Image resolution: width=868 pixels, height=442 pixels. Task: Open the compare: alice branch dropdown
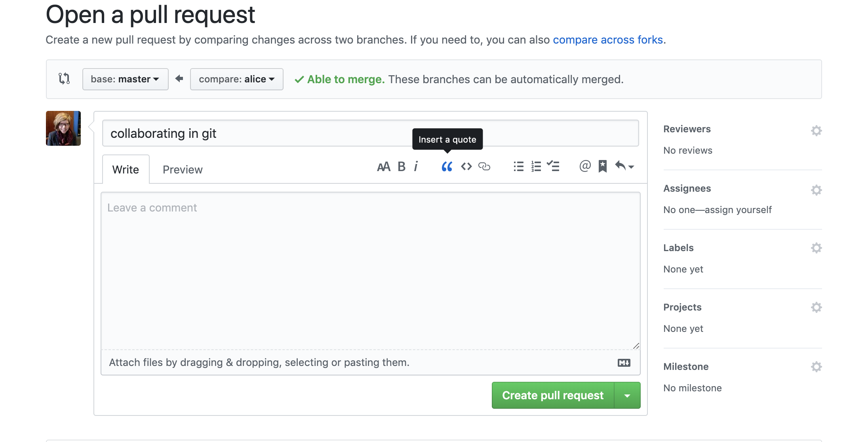(236, 79)
